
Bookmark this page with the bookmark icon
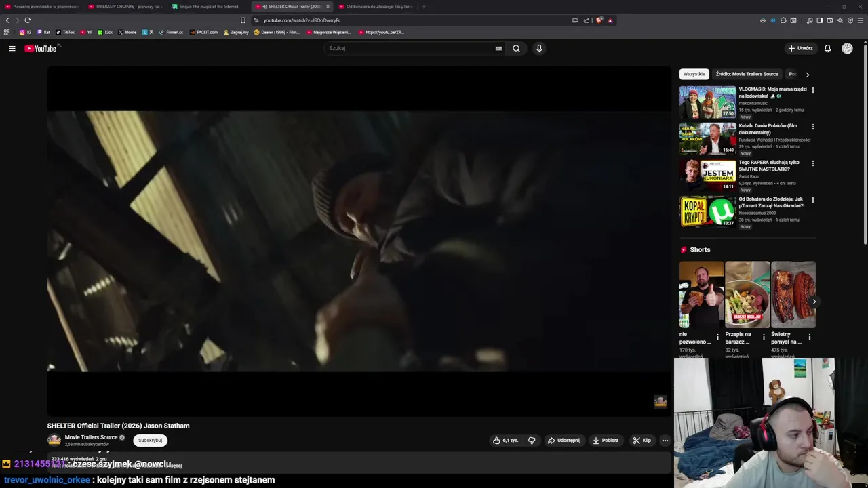(x=243, y=20)
